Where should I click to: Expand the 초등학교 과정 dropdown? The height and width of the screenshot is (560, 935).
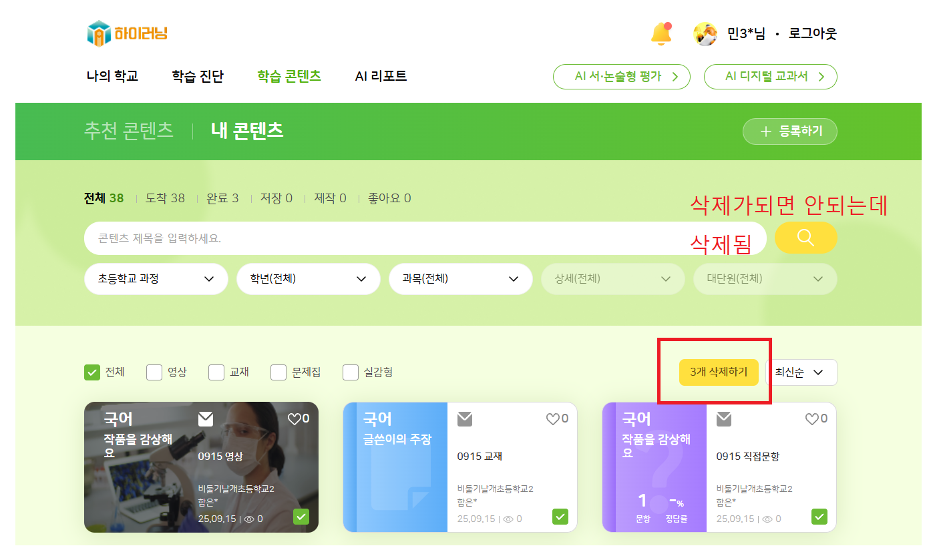tap(156, 279)
